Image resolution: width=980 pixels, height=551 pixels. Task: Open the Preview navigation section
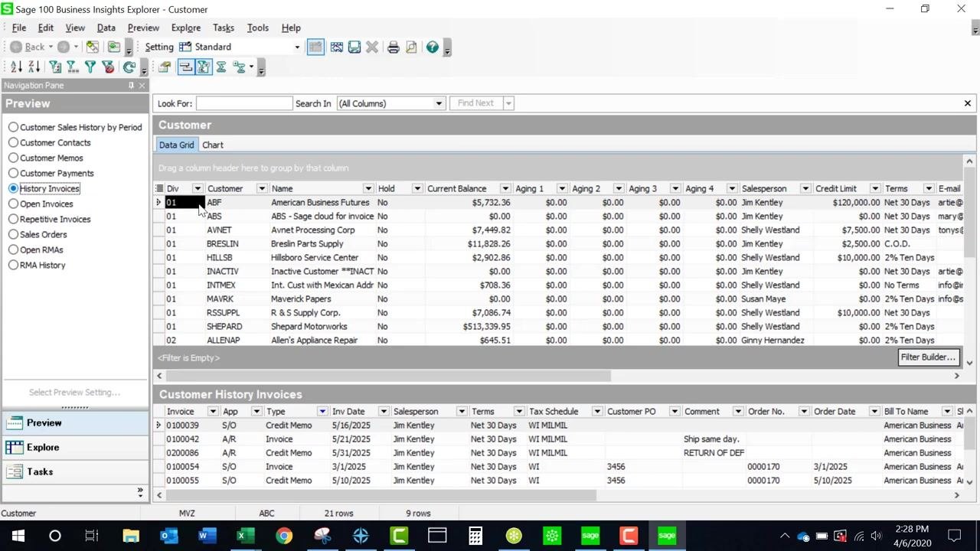[x=75, y=422]
